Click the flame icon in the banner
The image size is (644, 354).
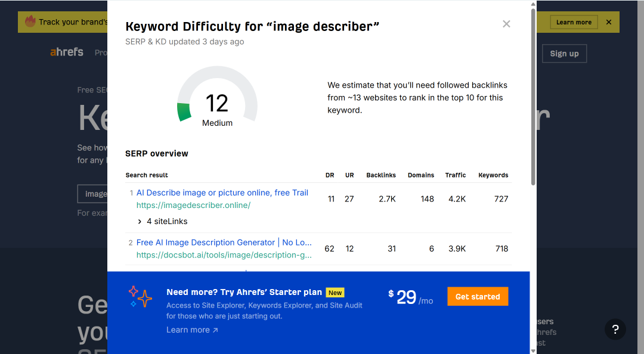(30, 21)
